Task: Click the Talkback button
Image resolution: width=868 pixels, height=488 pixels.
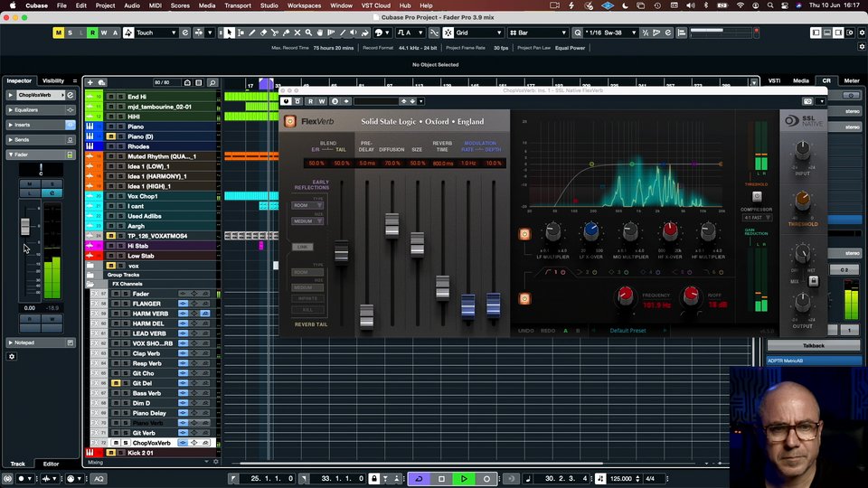Action: click(x=813, y=346)
